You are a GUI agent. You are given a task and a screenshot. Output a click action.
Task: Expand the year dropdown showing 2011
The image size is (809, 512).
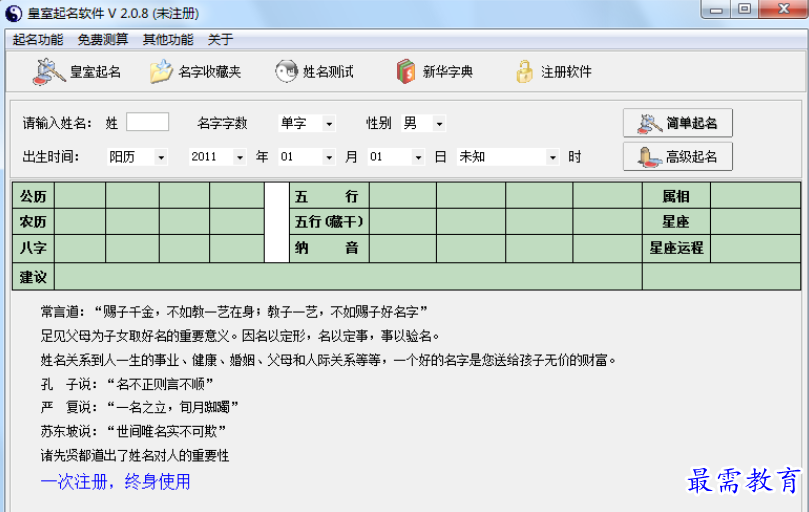click(239, 157)
